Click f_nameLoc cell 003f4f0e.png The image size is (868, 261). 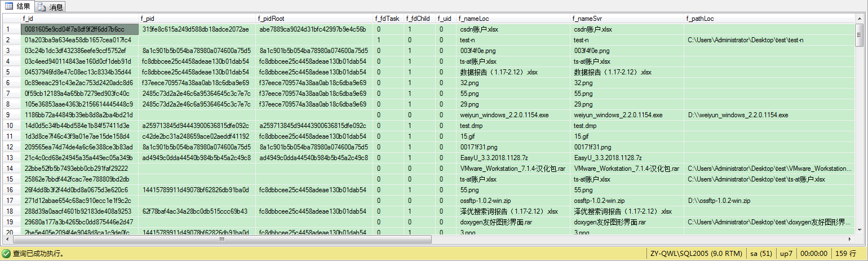[513, 50]
